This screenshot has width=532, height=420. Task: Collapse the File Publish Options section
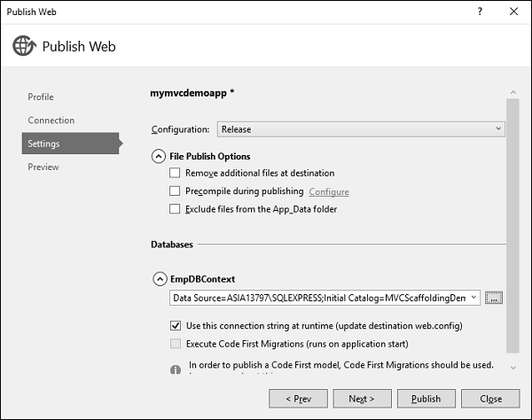(x=160, y=156)
